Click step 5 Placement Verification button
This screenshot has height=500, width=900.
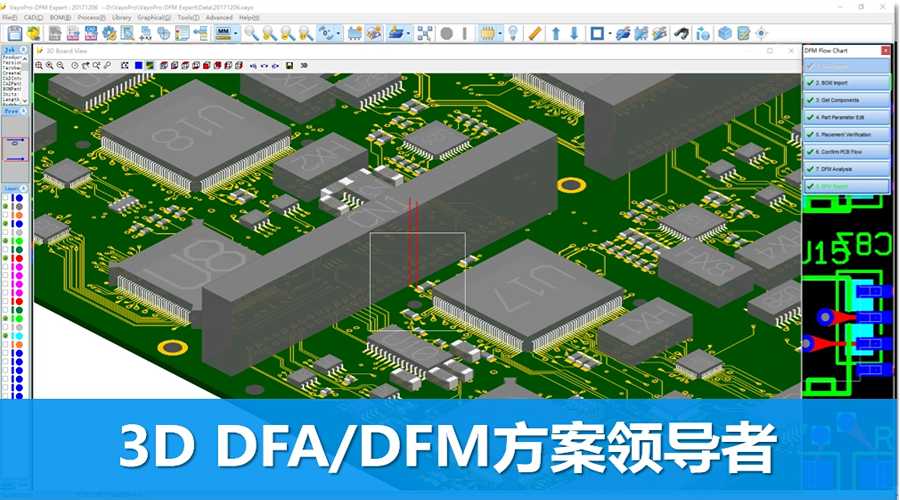click(x=847, y=134)
